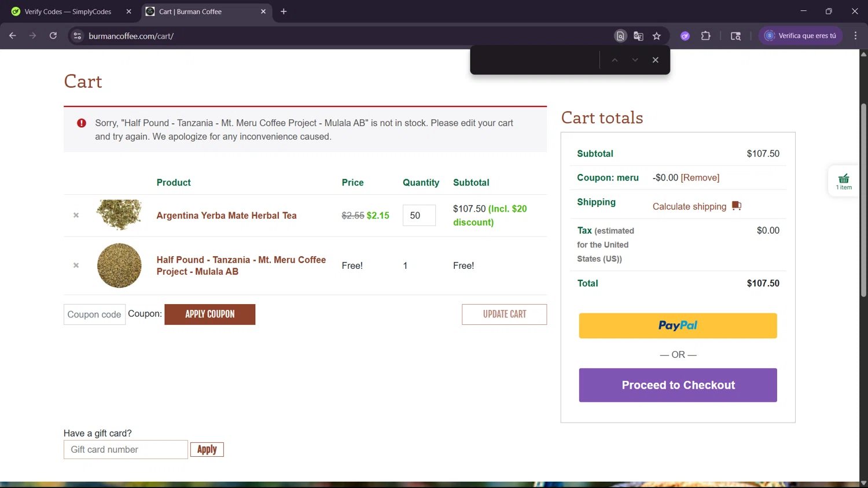Click the out of stock error icon
This screenshot has height=488, width=868.
(x=82, y=123)
